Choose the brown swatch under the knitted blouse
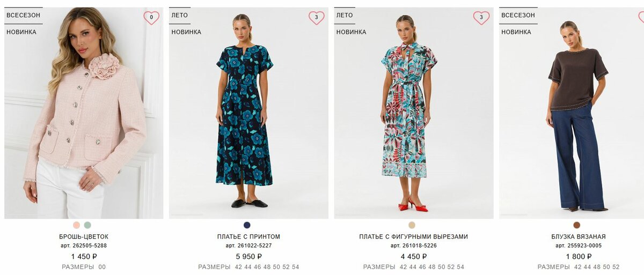The height and width of the screenshot is (275, 644). [577, 225]
